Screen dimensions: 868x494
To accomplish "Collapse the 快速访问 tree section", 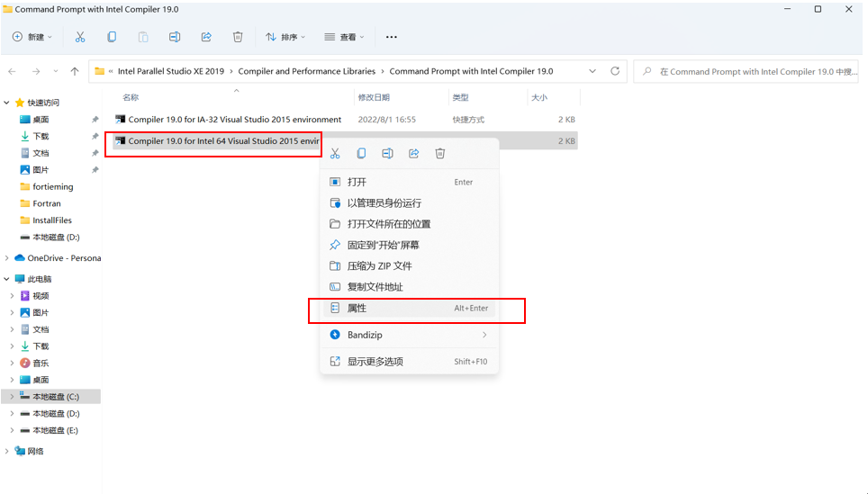I will tap(6, 103).
